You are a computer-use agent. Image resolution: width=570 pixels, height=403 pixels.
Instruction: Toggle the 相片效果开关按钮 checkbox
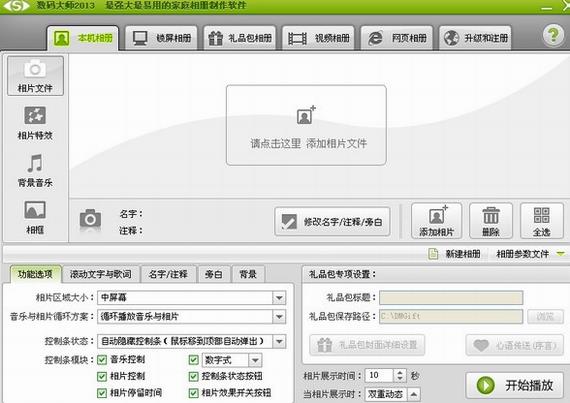[x=193, y=393]
